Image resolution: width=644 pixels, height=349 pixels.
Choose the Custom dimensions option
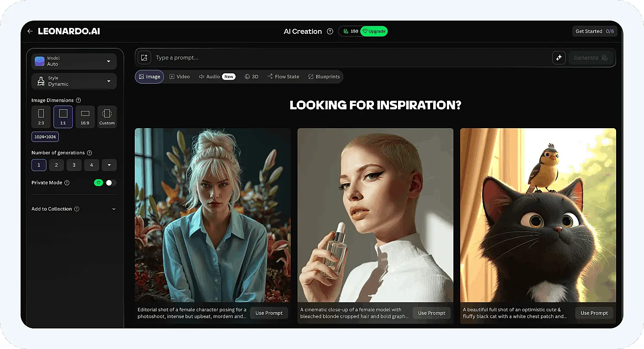107,117
